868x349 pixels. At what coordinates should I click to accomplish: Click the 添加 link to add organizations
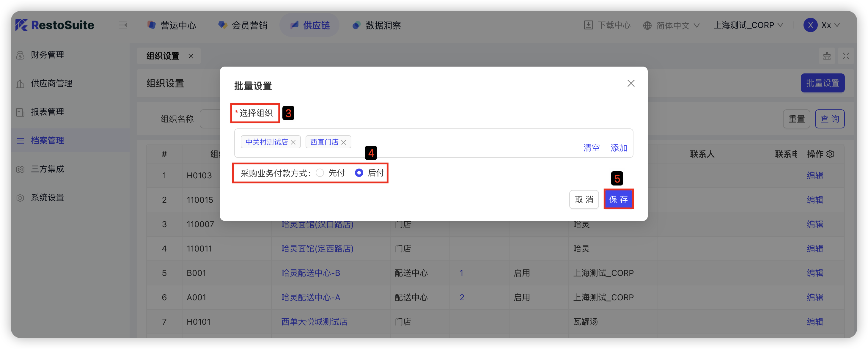click(619, 148)
